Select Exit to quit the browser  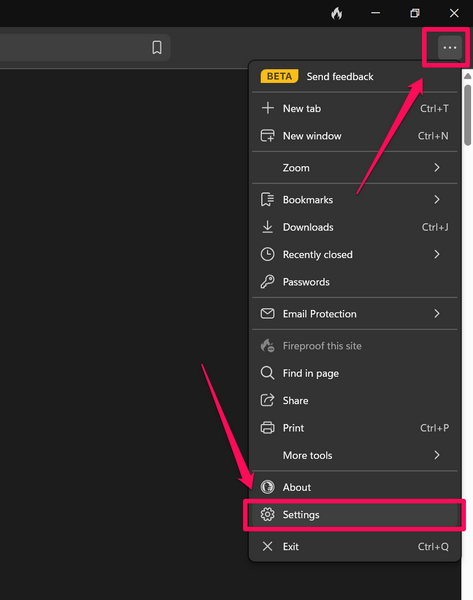355,546
